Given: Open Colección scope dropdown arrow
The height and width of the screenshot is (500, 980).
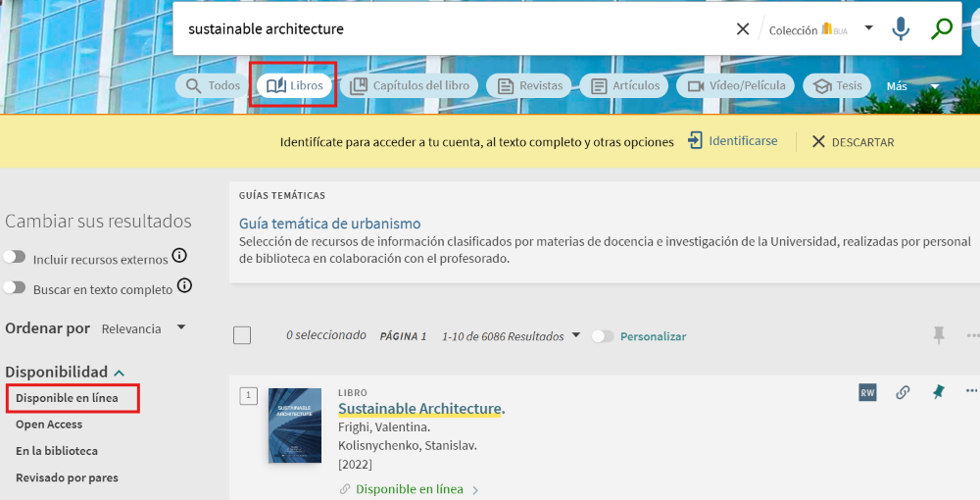Looking at the screenshot, I should (868, 28).
